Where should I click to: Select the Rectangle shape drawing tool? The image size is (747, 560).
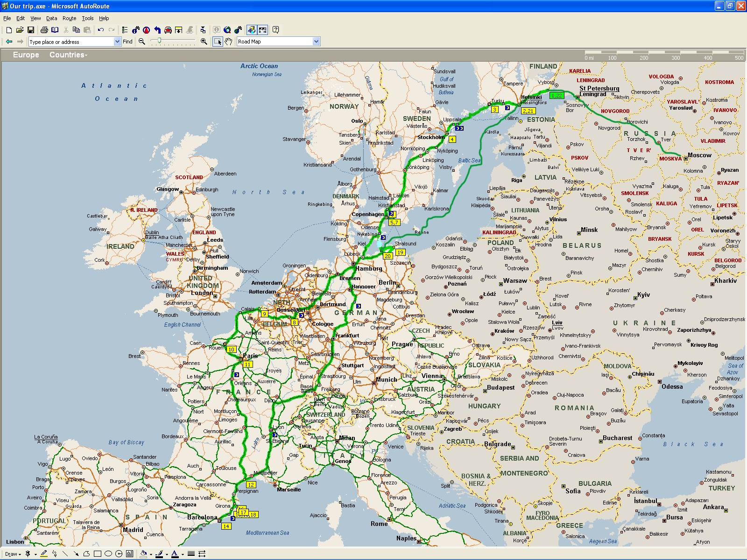click(97, 554)
